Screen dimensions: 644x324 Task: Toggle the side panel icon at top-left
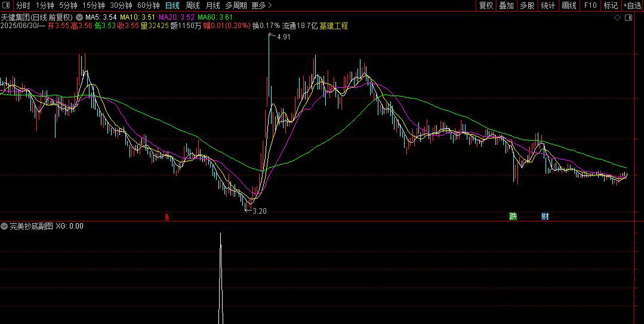click(x=6, y=5)
